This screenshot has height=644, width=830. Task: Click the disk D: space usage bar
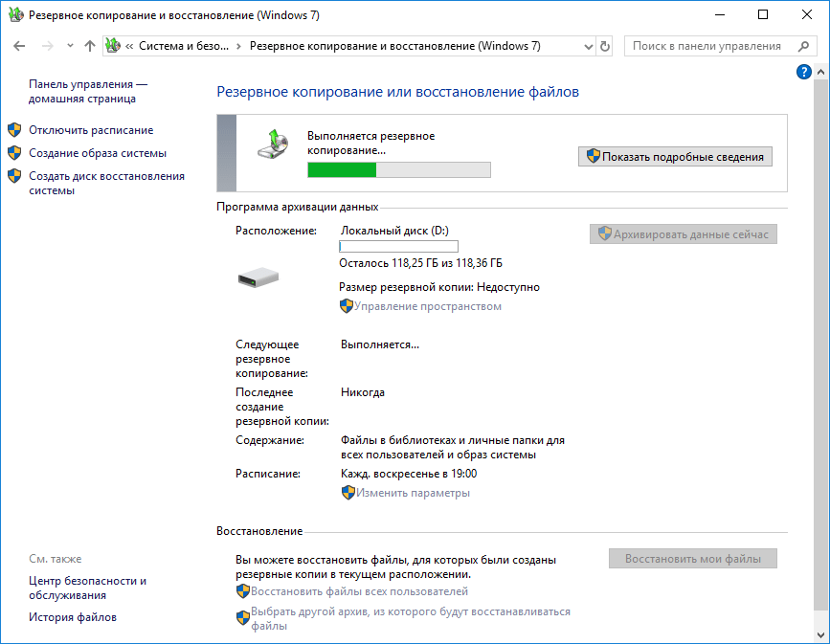pos(398,246)
